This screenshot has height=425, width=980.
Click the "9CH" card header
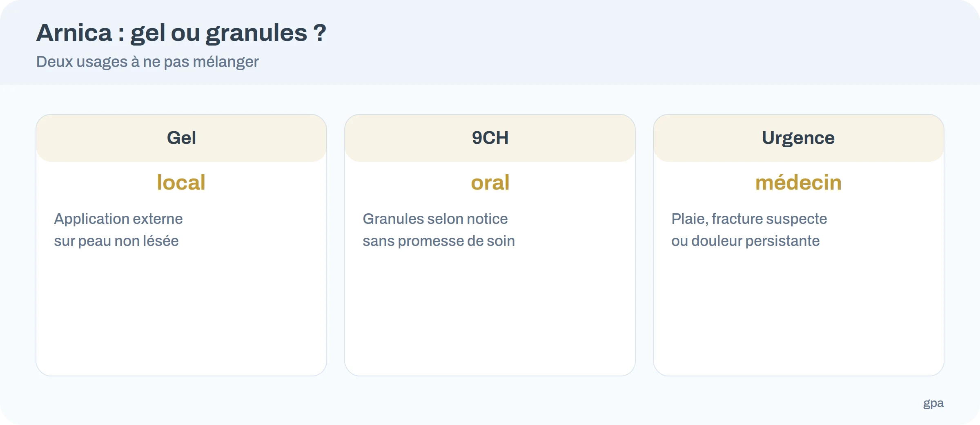tap(490, 138)
